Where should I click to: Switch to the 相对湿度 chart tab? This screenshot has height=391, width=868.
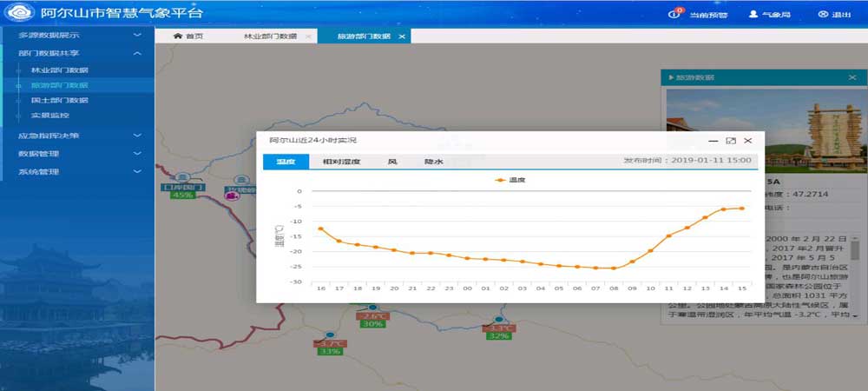click(341, 162)
